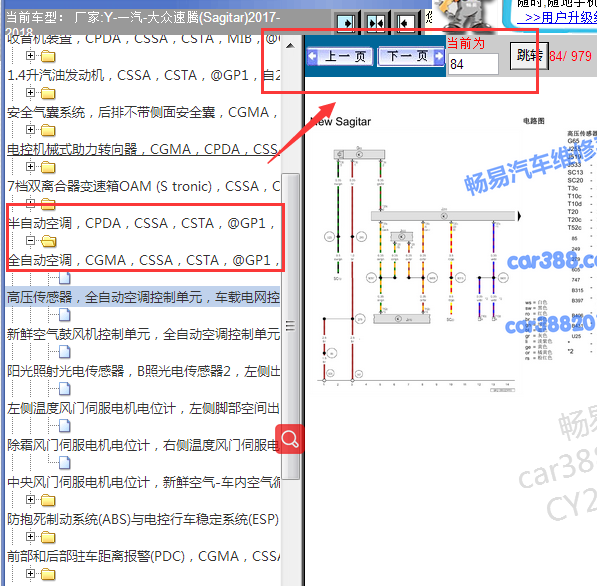
Task: Click the folder icon below 前部和后部驻车距离报警(PDC)
Action: coord(48,574)
